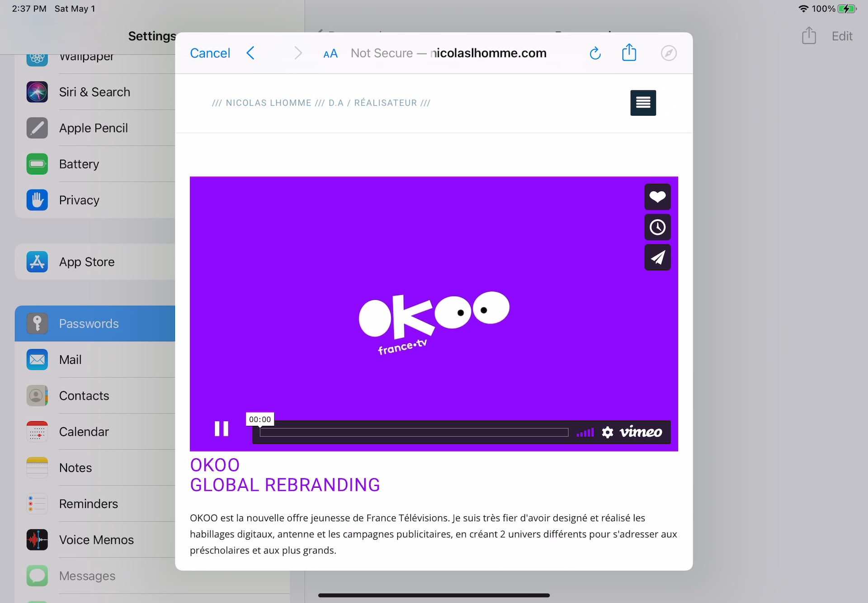Tap Cancel to close the web view
868x603 pixels.
pos(210,53)
